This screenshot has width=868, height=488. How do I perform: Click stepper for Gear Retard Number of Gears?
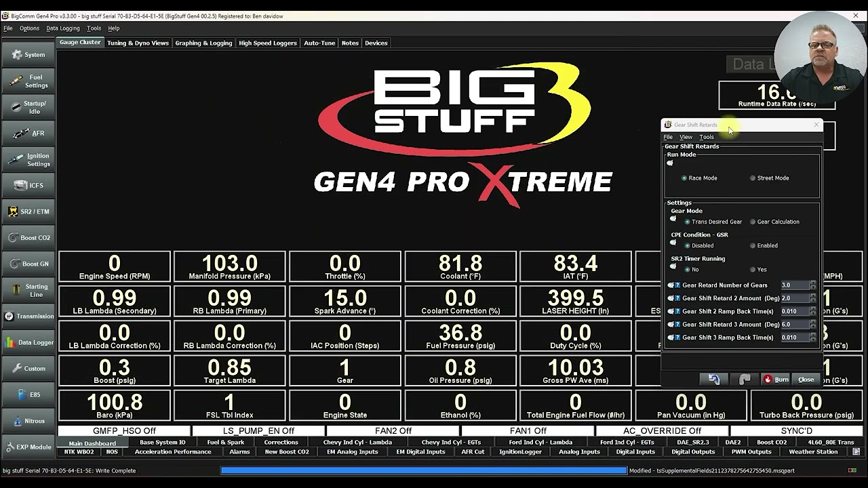(813, 285)
